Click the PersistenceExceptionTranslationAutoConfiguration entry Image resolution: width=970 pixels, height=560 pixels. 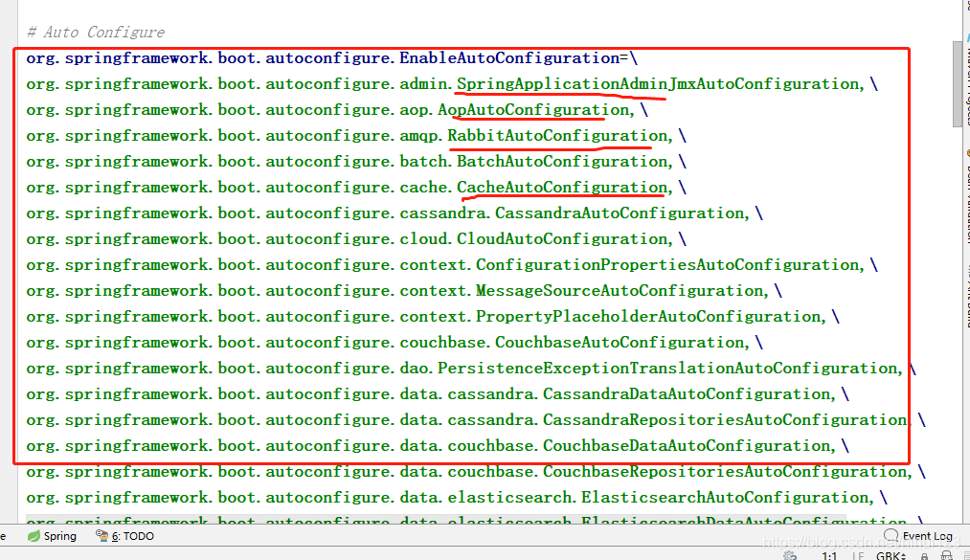click(x=668, y=370)
